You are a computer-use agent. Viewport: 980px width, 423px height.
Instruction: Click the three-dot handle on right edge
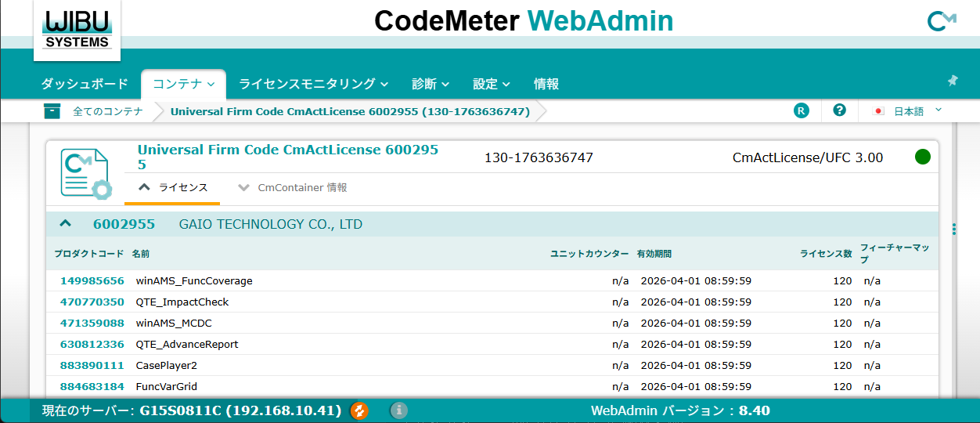[954, 229]
